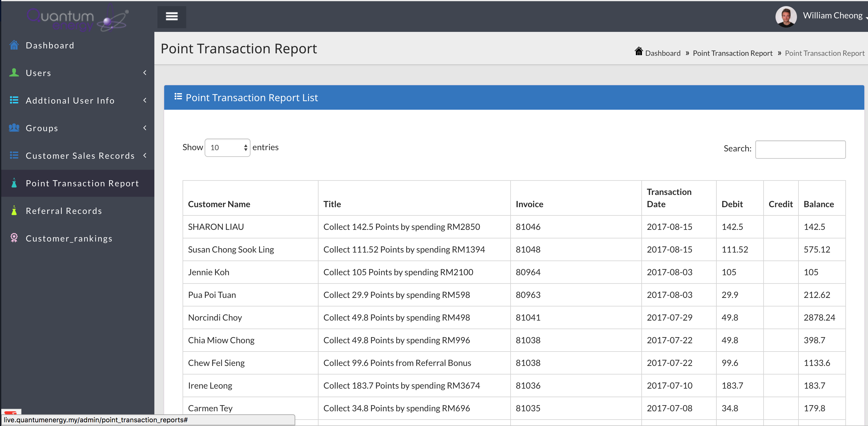This screenshot has height=426, width=868.
Task: Sort table by Balance column header
Action: (818, 204)
